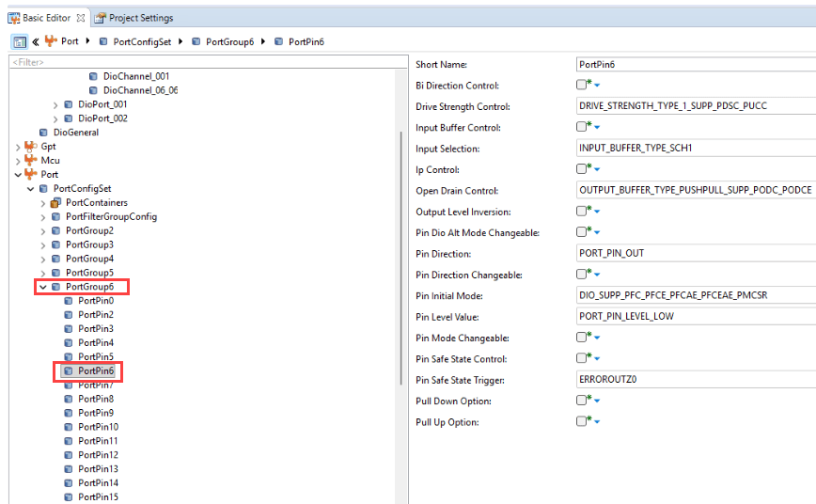Select PortPin10 in the tree
This screenshot has width=816, height=504.
tap(98, 427)
